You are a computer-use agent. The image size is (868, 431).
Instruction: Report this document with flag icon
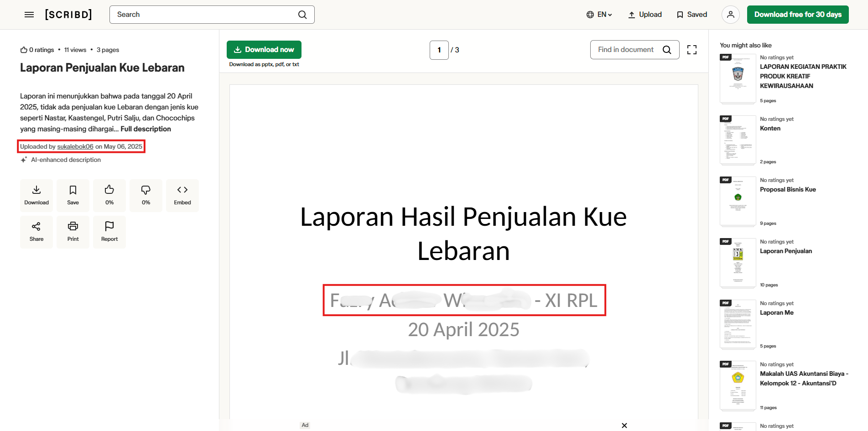coord(109,232)
